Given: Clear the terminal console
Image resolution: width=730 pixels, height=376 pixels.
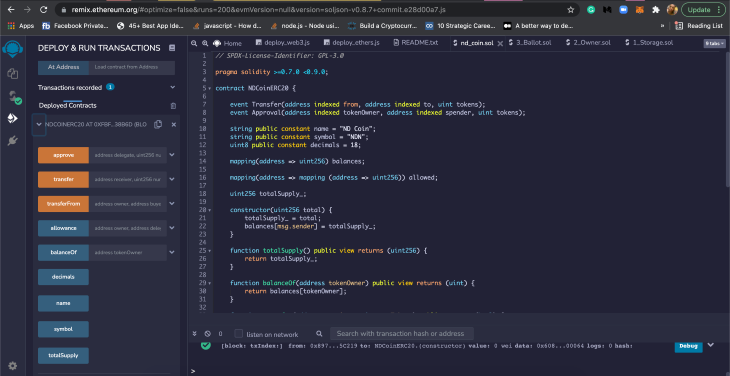Looking at the screenshot, I should pos(208,334).
